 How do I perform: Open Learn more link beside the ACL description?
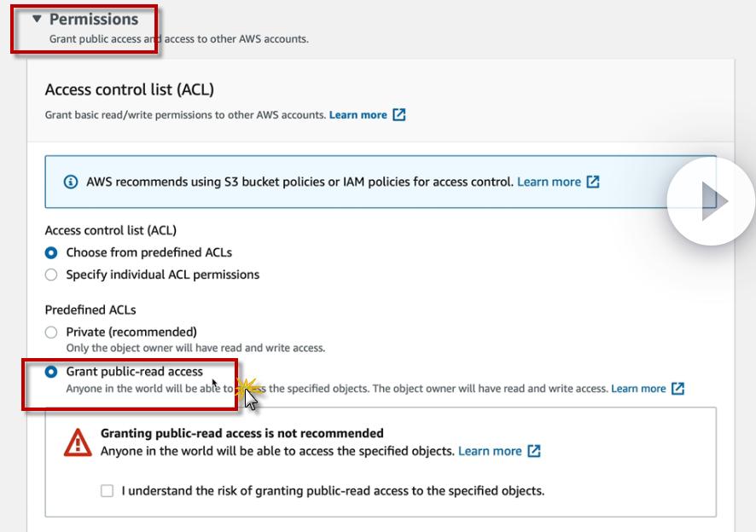(x=358, y=115)
